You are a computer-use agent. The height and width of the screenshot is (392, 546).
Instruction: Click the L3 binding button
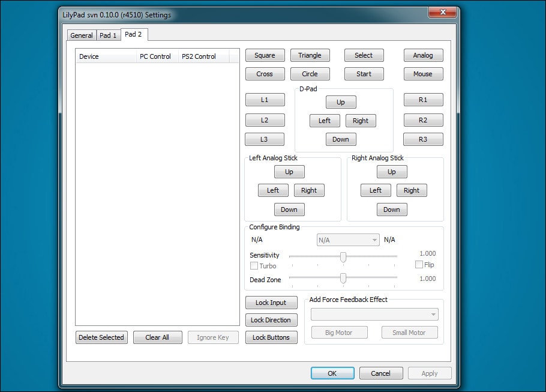(264, 139)
